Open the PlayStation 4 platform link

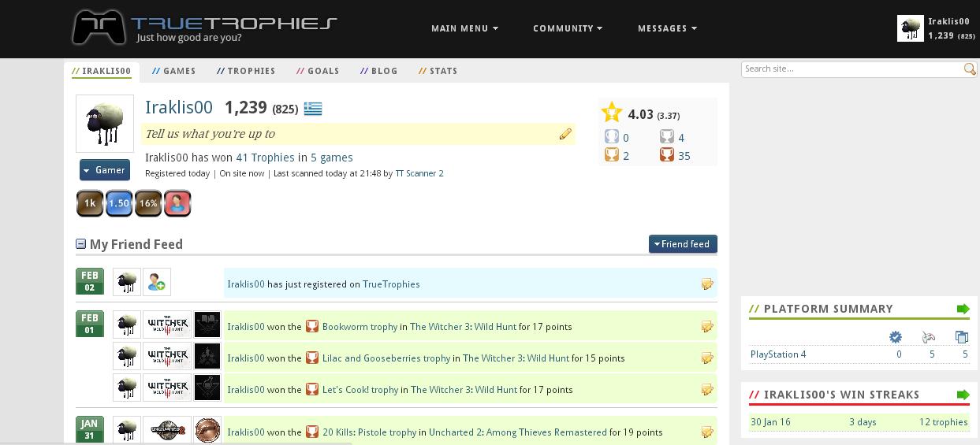coord(778,354)
